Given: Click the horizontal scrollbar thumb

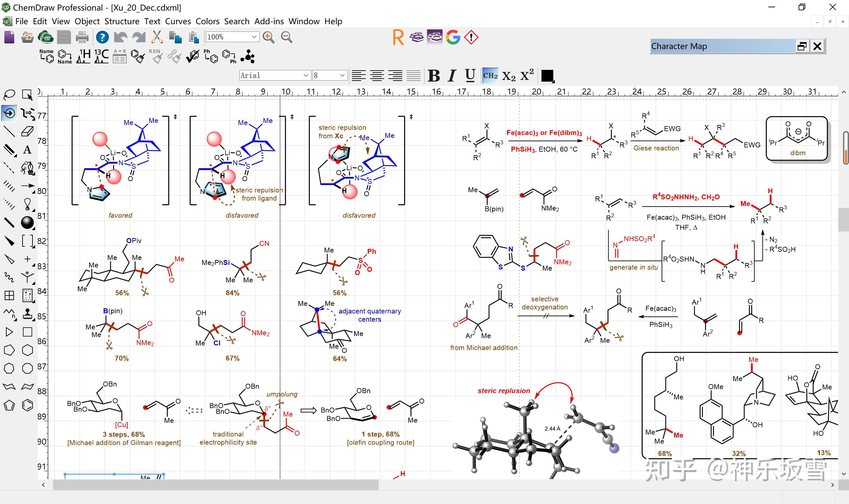Looking at the screenshot, I should pyautogui.click(x=215, y=485).
